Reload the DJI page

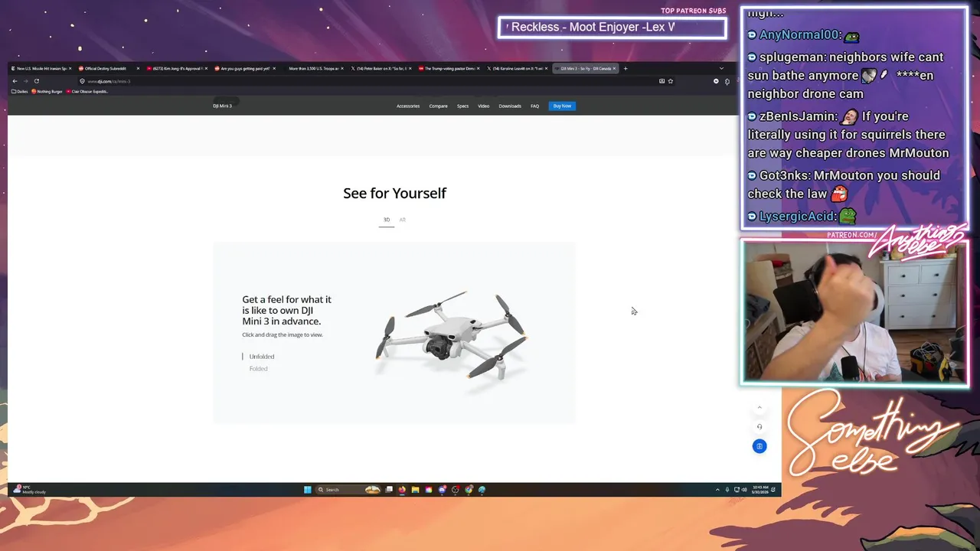[x=36, y=81]
